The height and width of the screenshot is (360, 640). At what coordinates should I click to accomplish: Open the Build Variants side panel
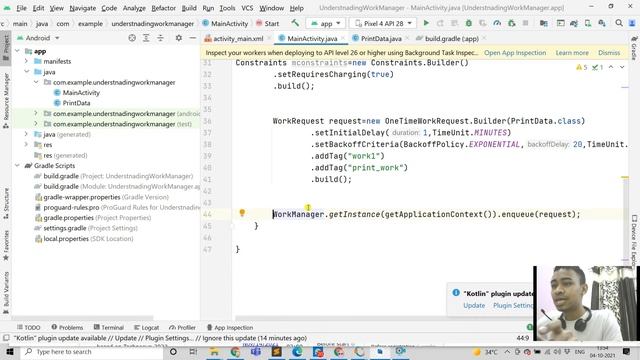6,292
